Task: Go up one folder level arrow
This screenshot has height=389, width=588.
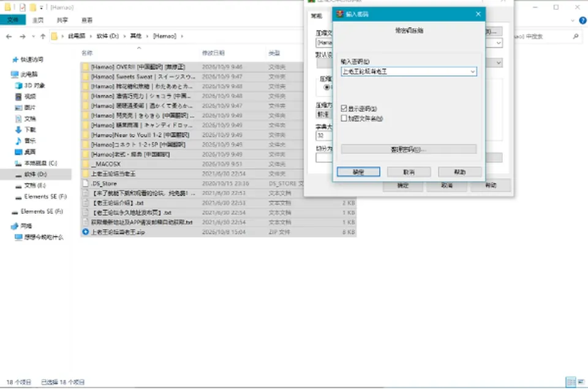Action: [x=43, y=36]
